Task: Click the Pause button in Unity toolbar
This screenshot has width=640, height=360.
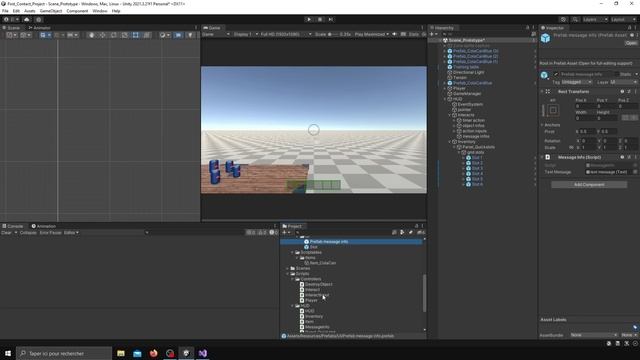Action: (x=320, y=20)
